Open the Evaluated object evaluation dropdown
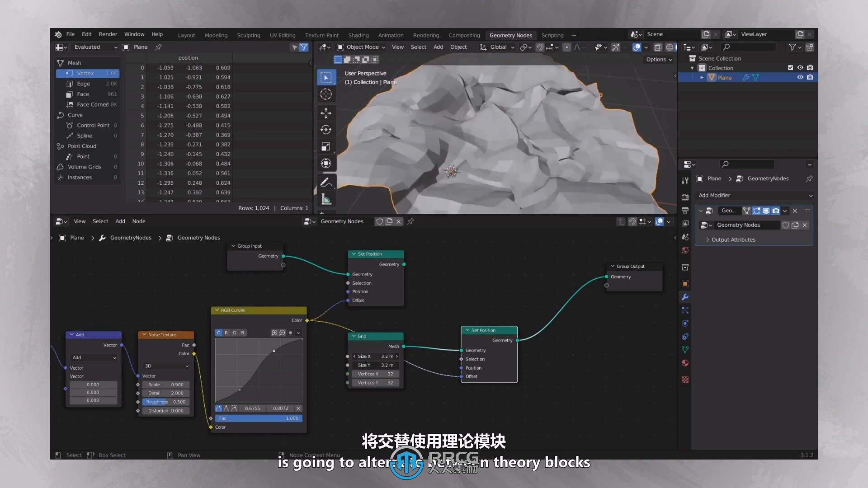Viewport: 868px width, 488px height. click(x=95, y=47)
